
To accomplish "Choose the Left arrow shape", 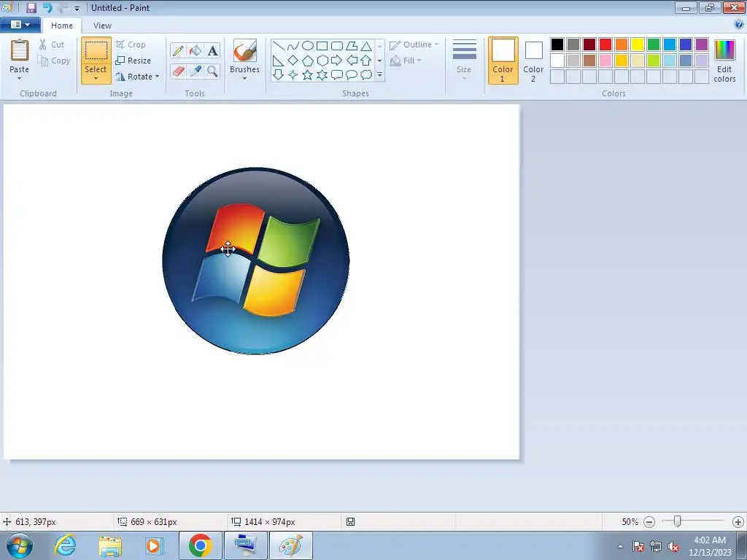I will [352, 61].
